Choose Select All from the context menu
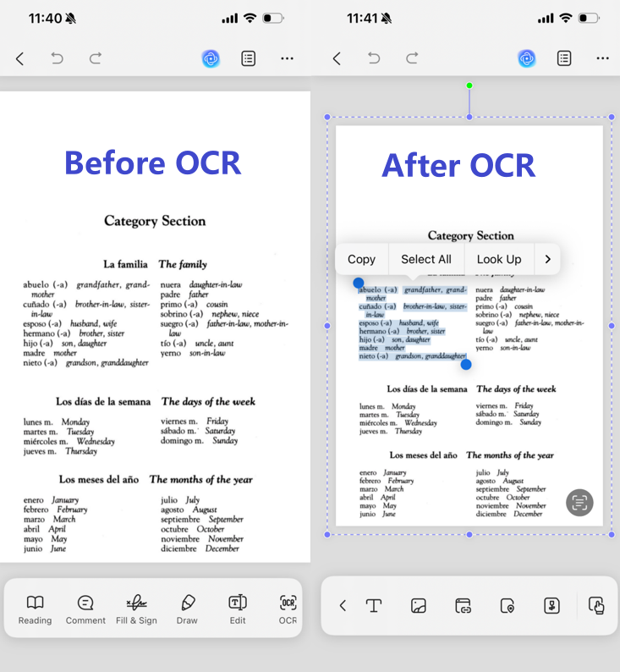 426,259
